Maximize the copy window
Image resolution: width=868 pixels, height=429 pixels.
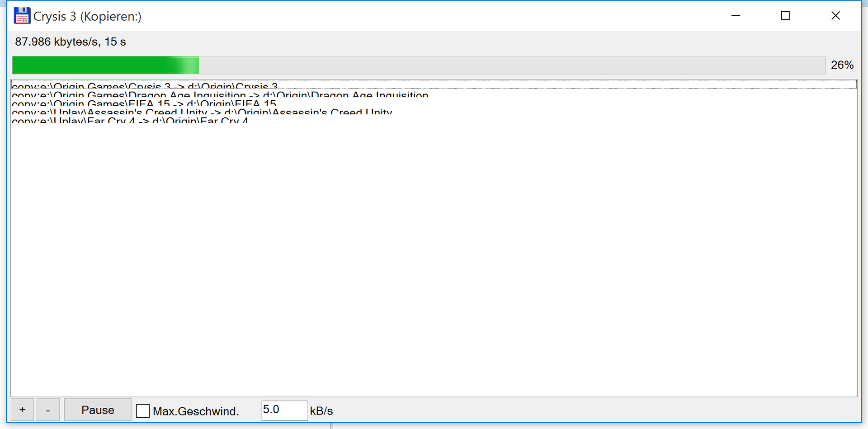click(786, 16)
